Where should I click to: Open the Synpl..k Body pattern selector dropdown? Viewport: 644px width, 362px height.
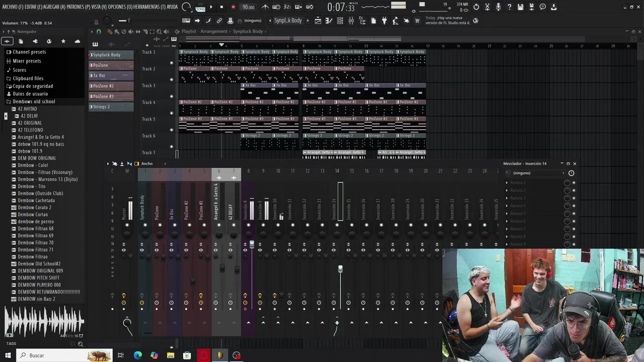coord(288,21)
